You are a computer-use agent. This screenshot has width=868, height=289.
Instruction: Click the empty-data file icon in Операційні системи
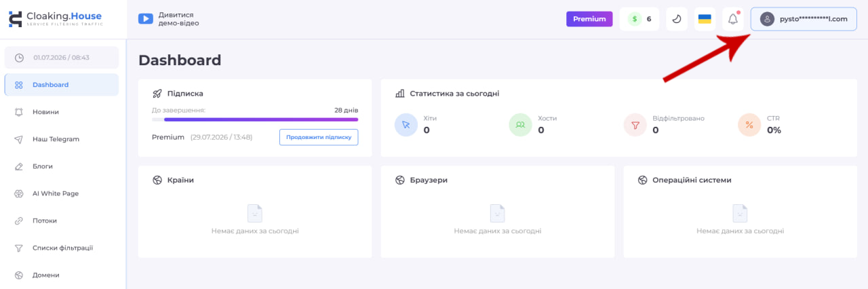tap(740, 213)
